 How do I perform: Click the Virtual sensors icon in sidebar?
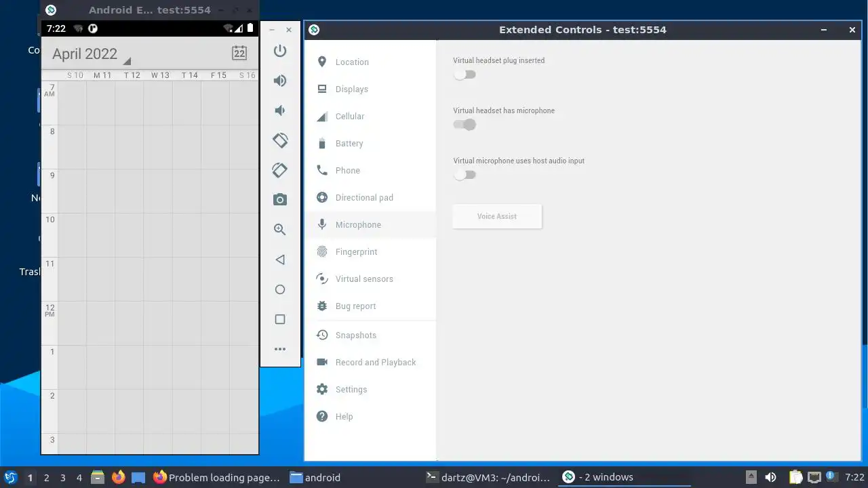coord(322,279)
